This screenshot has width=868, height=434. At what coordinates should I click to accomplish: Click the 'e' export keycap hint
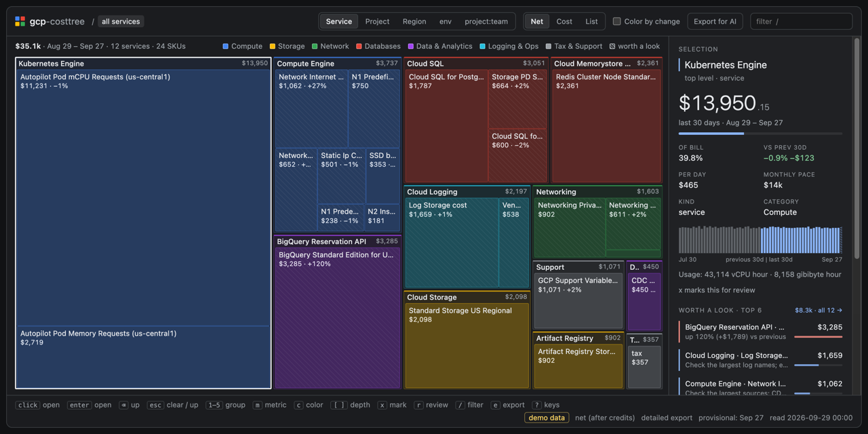click(x=496, y=405)
